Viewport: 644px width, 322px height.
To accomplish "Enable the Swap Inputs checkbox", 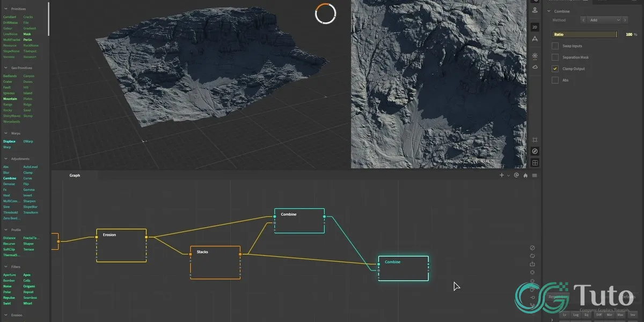I will [x=554, y=46].
